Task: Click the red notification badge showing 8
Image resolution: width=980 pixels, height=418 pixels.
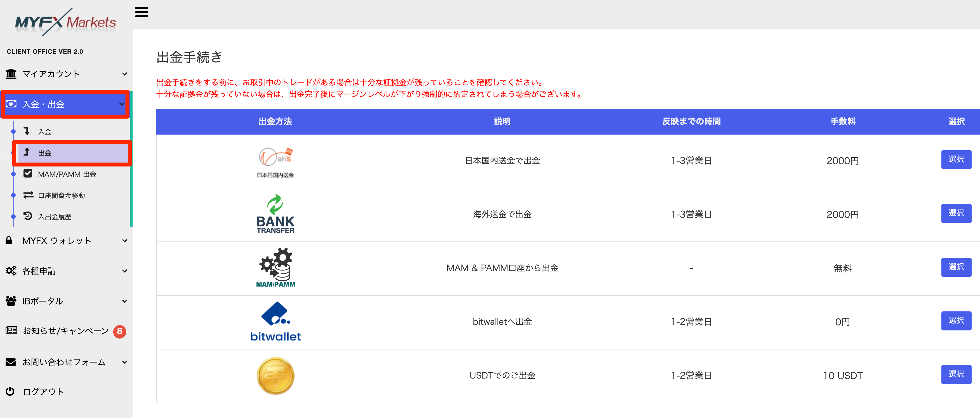Action: (119, 331)
